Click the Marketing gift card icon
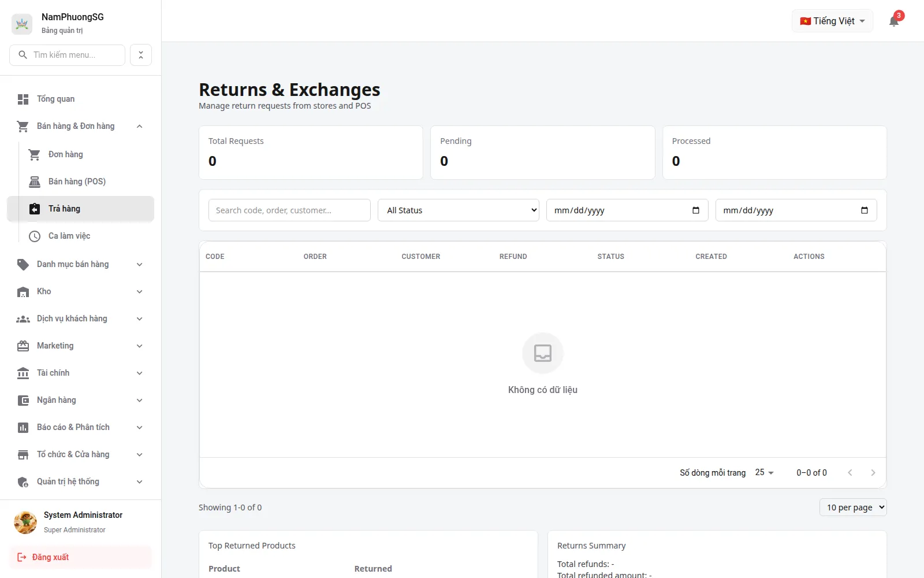 [x=23, y=346]
